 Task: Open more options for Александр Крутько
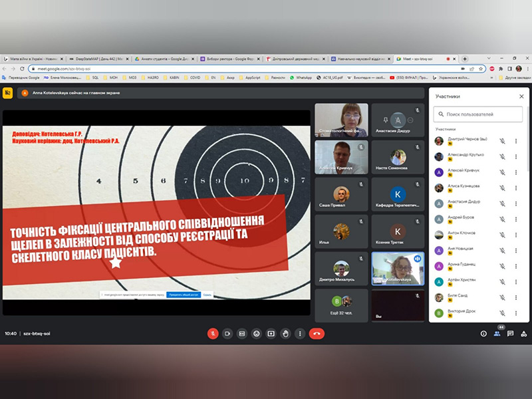click(x=516, y=157)
